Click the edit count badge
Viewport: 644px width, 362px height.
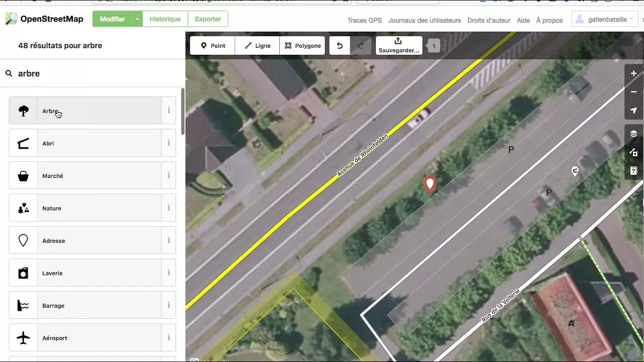[434, 46]
